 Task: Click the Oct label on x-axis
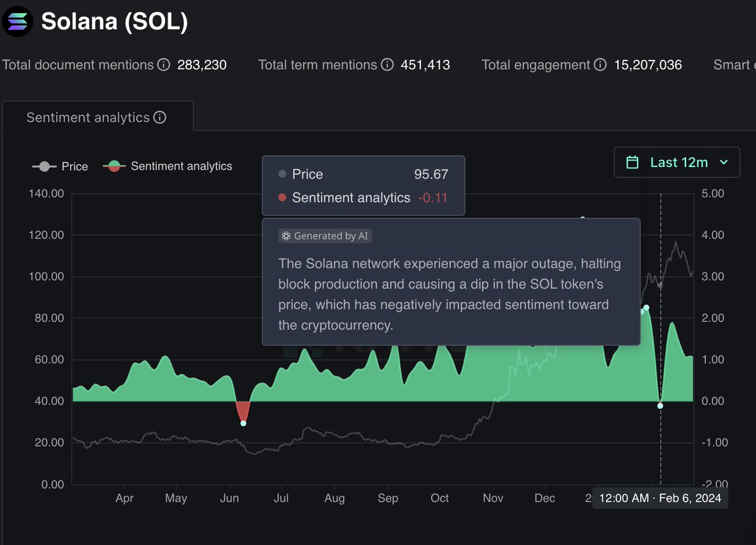[x=440, y=498]
